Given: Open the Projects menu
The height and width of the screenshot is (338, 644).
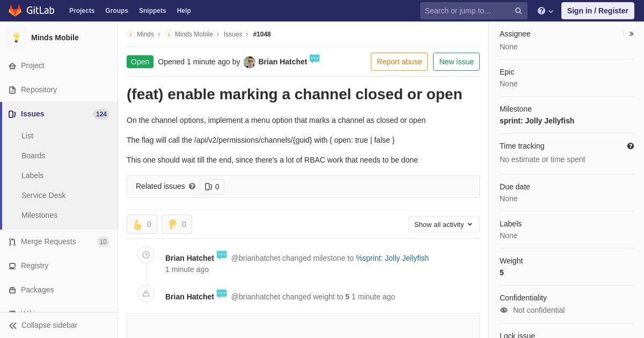Looking at the screenshot, I should pyautogui.click(x=82, y=11).
